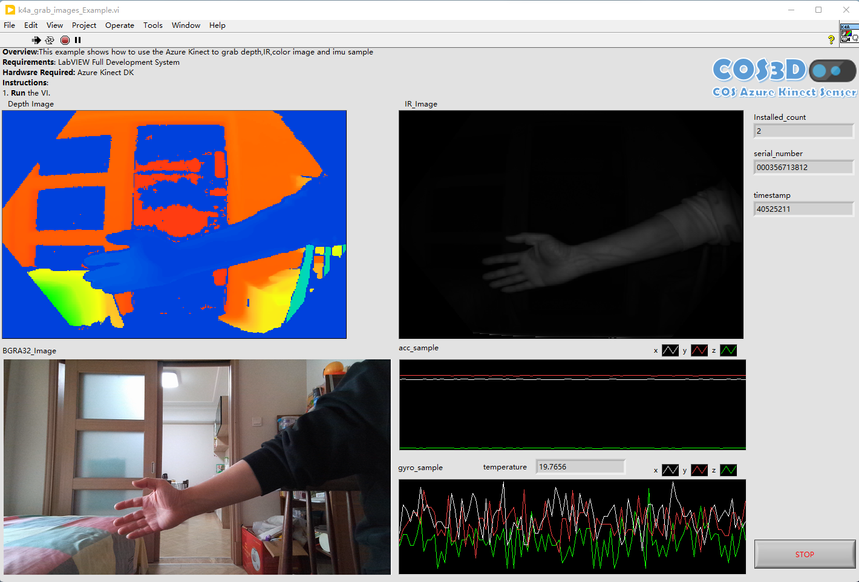
Task: Click the 'Depth Image' label
Action: [31, 104]
